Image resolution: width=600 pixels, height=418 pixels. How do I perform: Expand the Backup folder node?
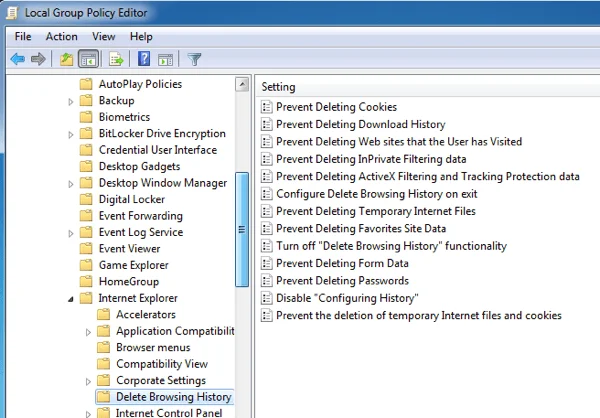click(x=71, y=101)
